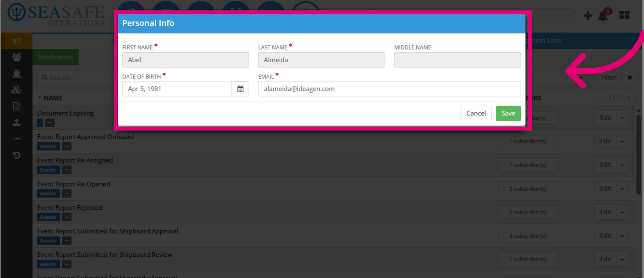Open the apps grid icon in header

click(624, 15)
